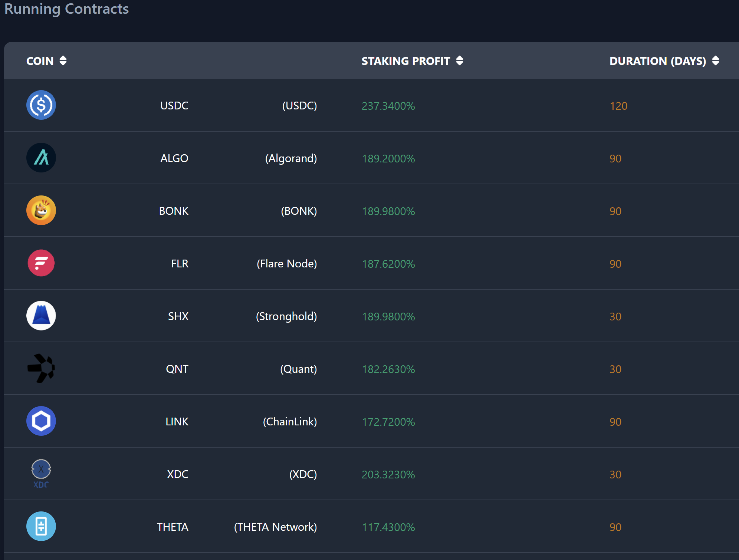The width and height of the screenshot is (739, 560).
Task: Click the (THETA Network) name text
Action: (x=275, y=527)
